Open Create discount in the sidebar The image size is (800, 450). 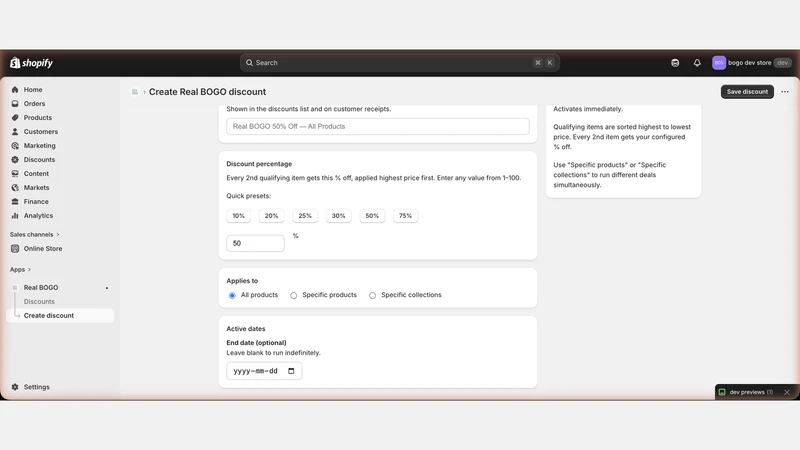pos(60,315)
